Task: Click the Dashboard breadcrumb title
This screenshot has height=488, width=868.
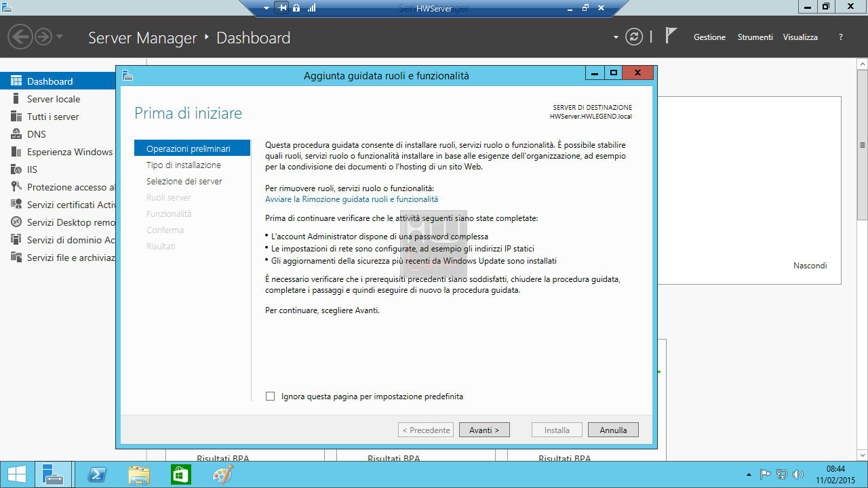Action: tap(253, 38)
